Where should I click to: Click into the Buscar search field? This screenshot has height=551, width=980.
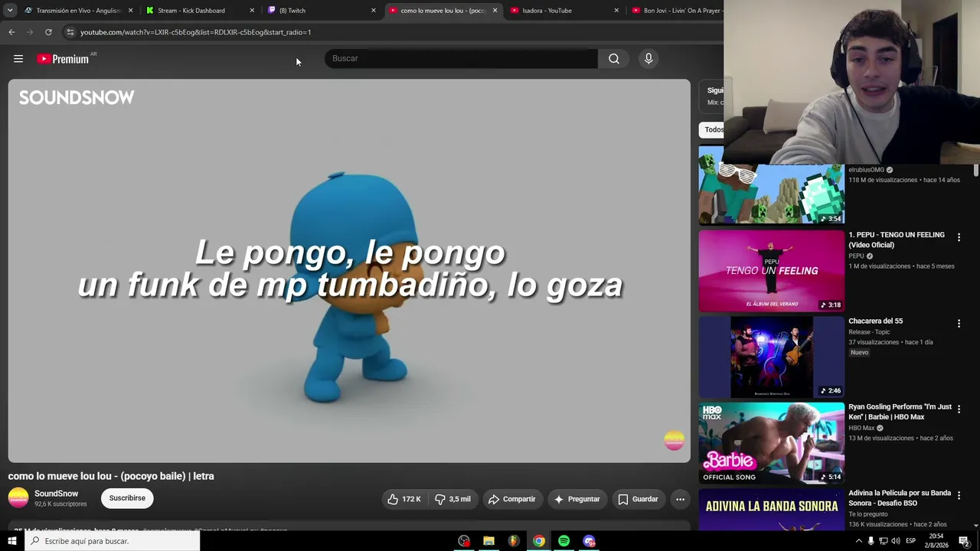pos(461,59)
